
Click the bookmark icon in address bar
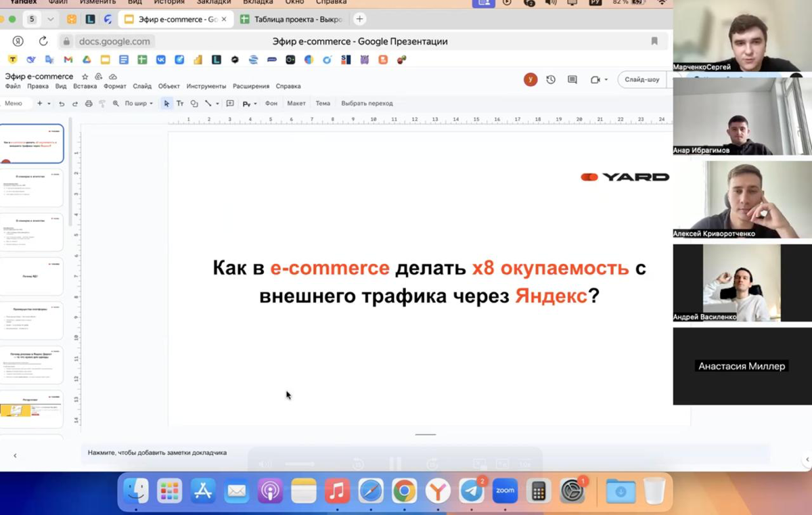point(654,41)
